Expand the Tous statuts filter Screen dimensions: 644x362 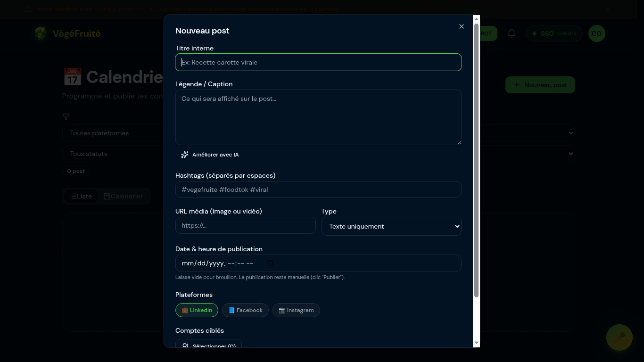(113, 154)
